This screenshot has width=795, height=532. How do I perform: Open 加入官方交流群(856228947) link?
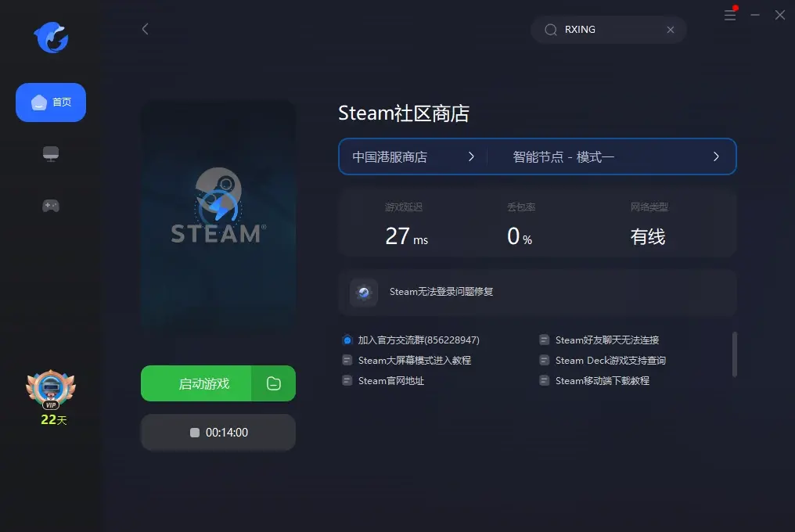(x=419, y=340)
